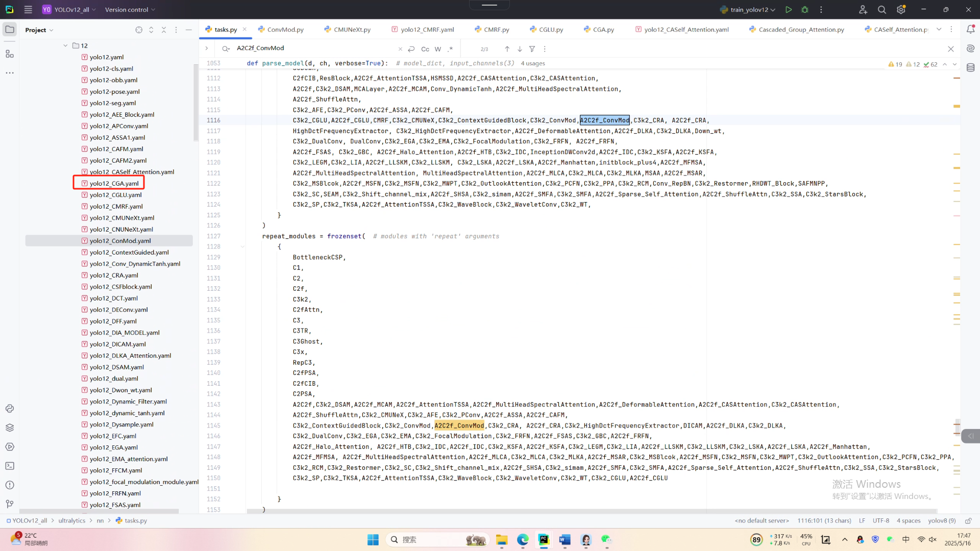The image size is (980, 551).
Task: Open Python Packages tool window
Action: 10,428
